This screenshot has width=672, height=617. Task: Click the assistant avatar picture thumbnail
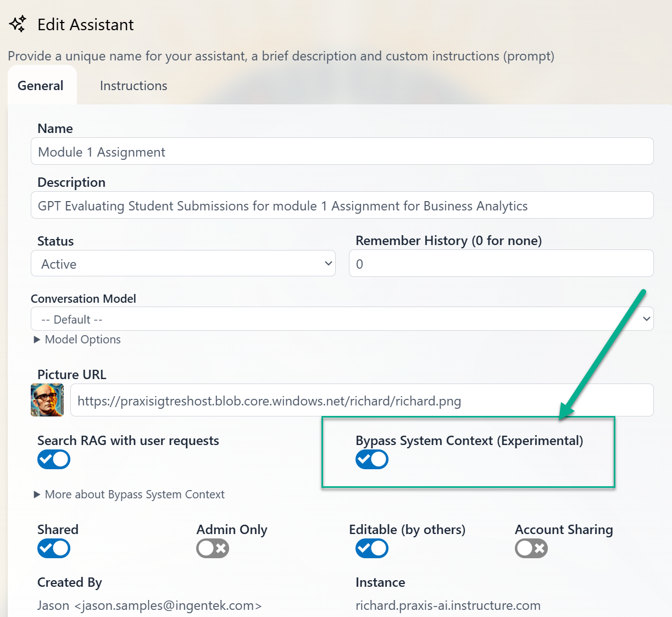point(47,400)
